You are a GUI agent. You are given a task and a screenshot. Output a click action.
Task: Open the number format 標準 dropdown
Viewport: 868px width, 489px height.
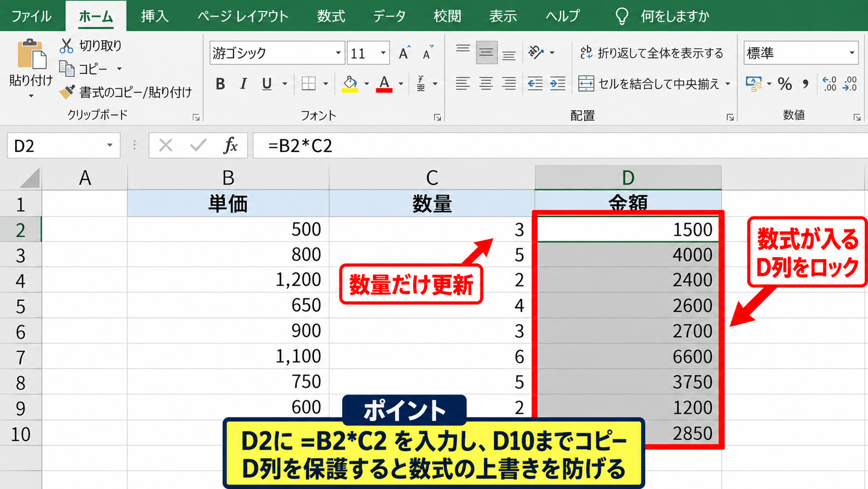click(x=851, y=53)
